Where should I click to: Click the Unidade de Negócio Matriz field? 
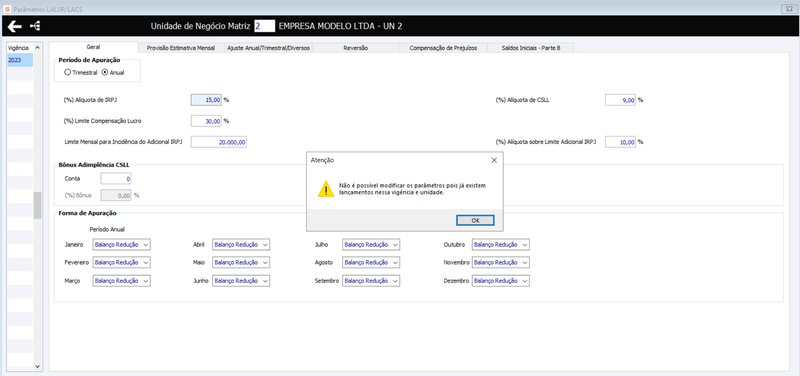click(x=265, y=26)
